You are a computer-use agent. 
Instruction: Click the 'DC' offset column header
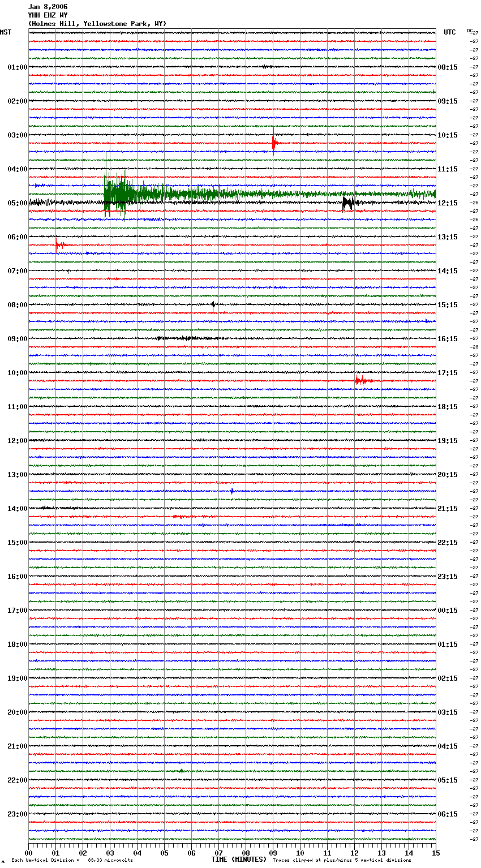470,31
